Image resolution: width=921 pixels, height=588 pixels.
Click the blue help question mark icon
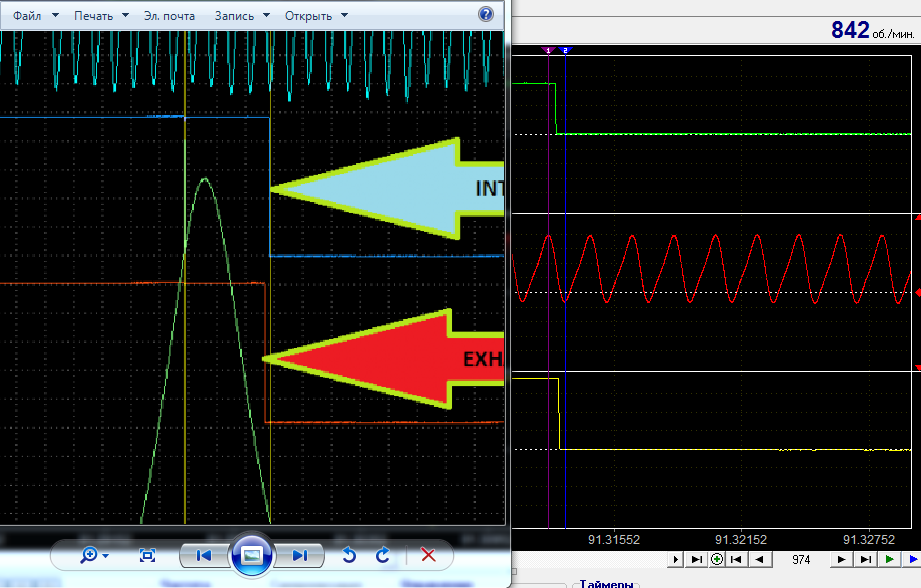[x=486, y=14]
